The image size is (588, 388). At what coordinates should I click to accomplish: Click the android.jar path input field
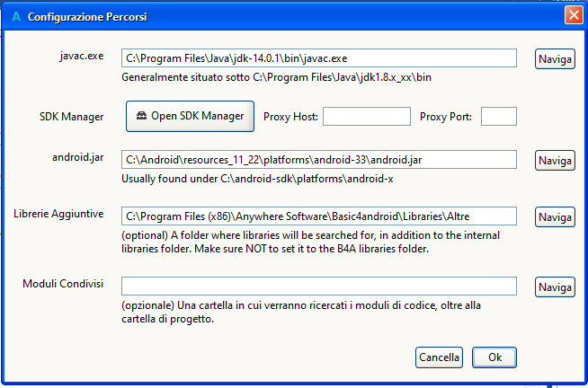point(319,159)
